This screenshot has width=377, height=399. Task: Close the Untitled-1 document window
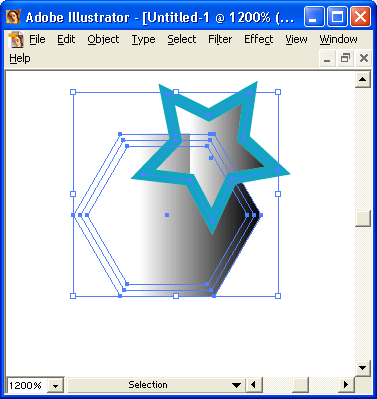click(x=364, y=59)
